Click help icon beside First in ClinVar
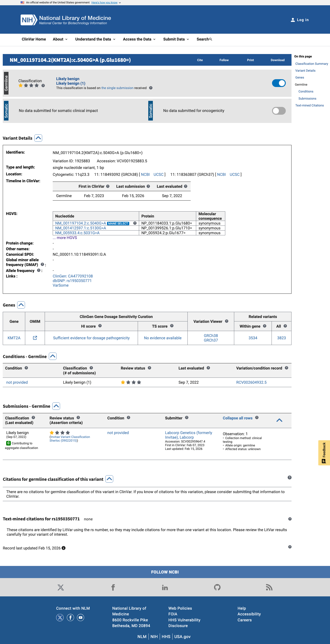 (x=107, y=186)
